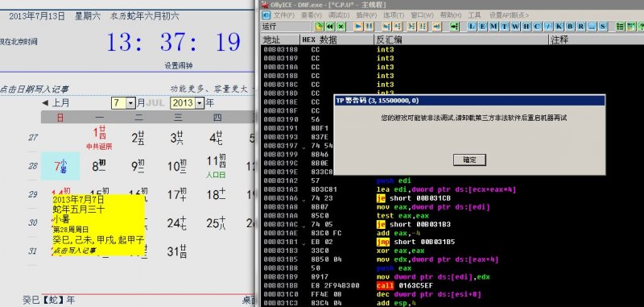Open the 工具 menu
This screenshot has width=644, height=307.
point(474,15)
